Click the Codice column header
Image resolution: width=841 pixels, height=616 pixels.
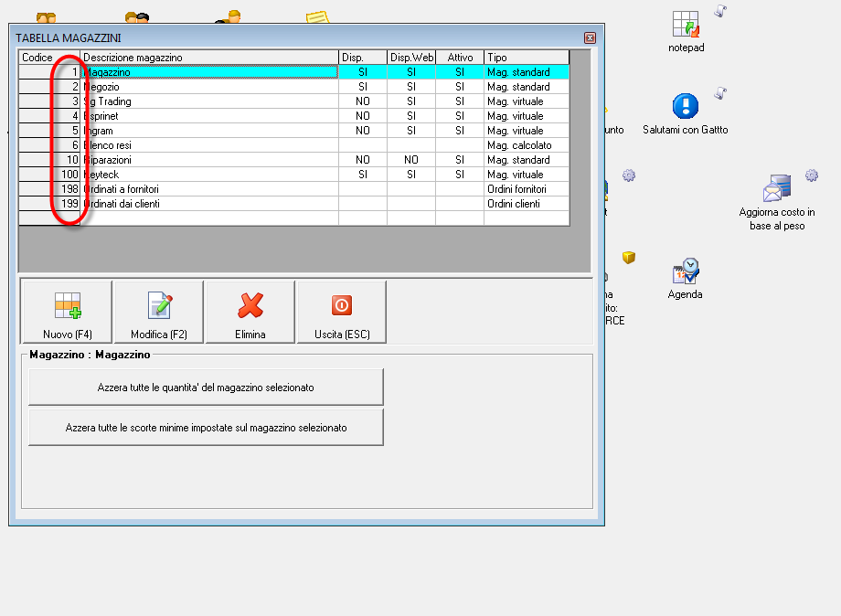pyautogui.click(x=49, y=58)
